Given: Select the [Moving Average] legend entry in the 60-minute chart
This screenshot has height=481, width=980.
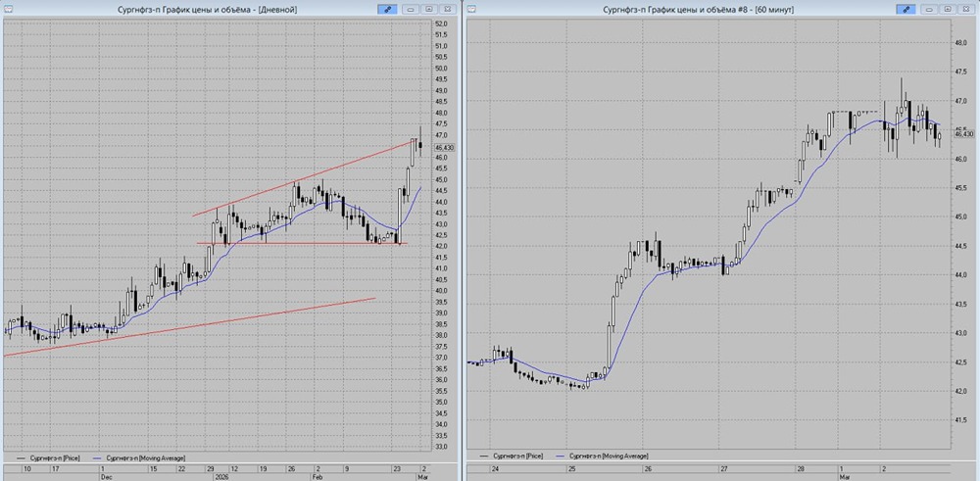Looking at the screenshot, I should pyautogui.click(x=601, y=456).
